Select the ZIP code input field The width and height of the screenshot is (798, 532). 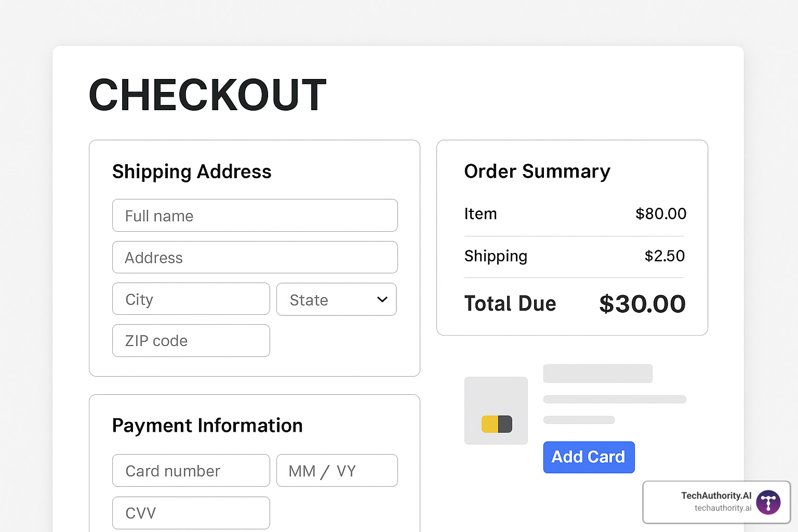[x=191, y=340]
